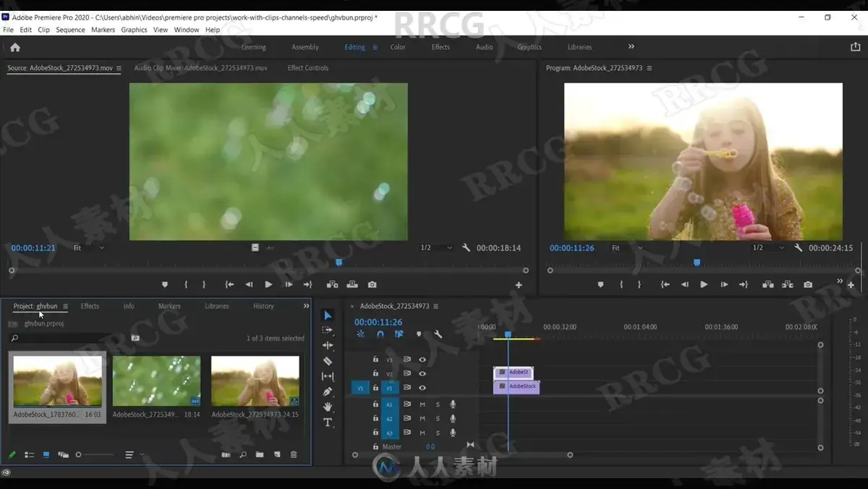This screenshot has width=868, height=489.
Task: Delete selected item with trash icon
Action: click(294, 455)
